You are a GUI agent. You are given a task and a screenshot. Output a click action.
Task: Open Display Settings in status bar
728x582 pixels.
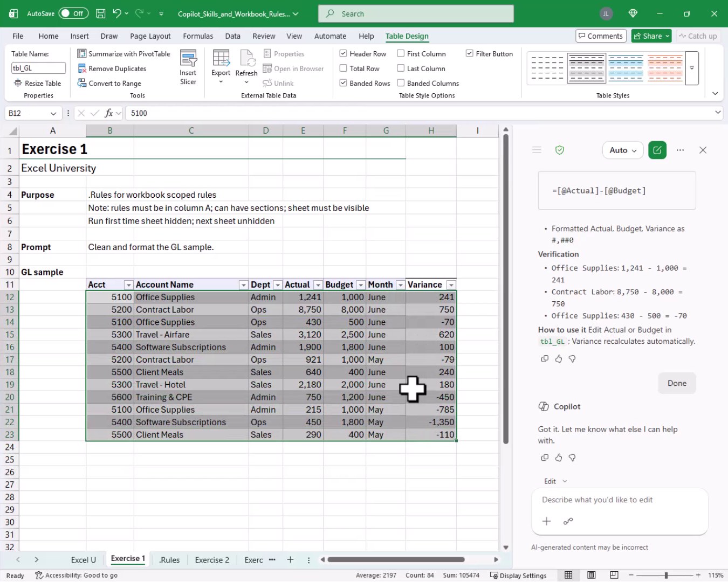click(x=518, y=576)
